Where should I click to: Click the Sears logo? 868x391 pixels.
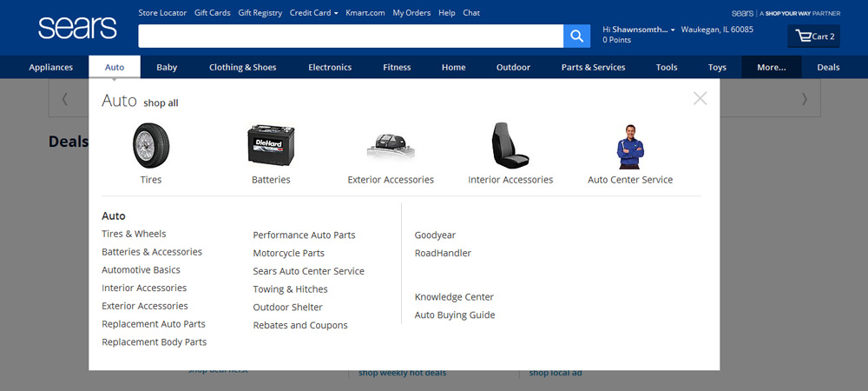77,28
